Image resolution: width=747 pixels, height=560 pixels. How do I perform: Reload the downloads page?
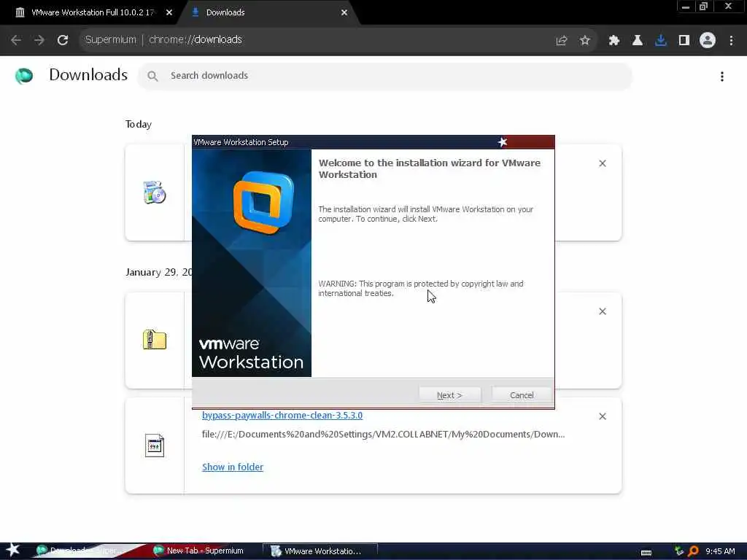click(x=63, y=40)
